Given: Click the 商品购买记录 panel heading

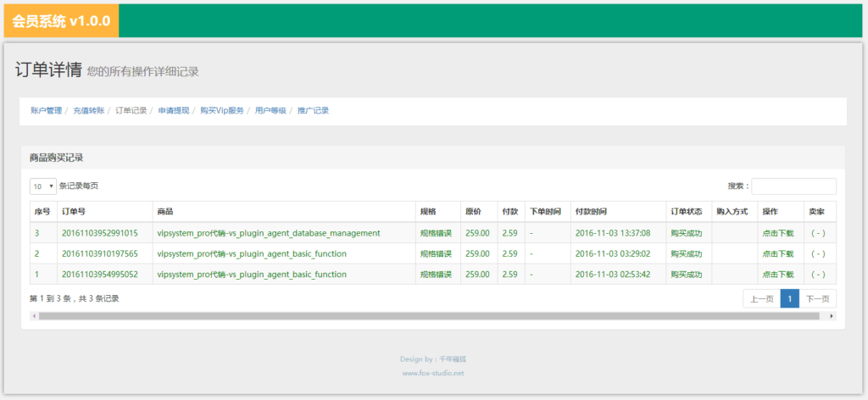Looking at the screenshot, I should [56, 158].
